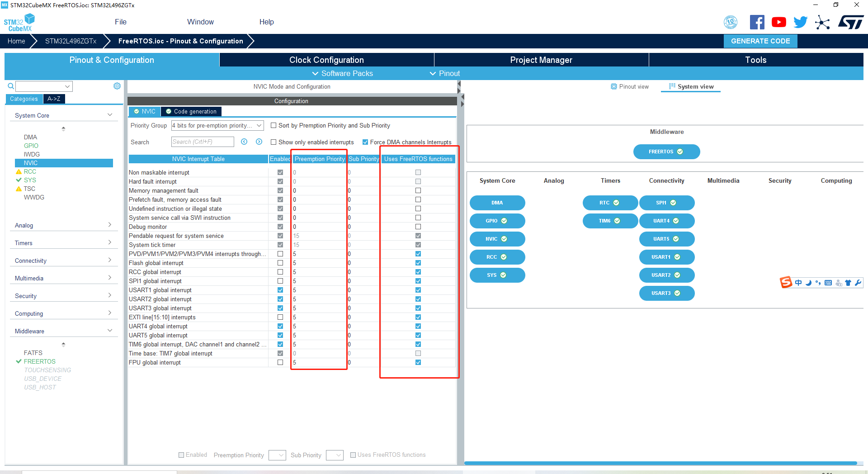Open the RTC timers button

[x=610, y=203]
